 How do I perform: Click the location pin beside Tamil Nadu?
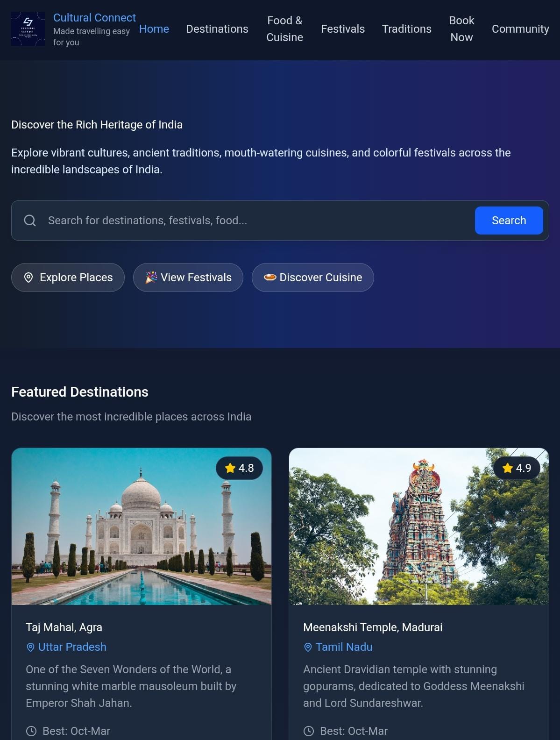point(308,647)
